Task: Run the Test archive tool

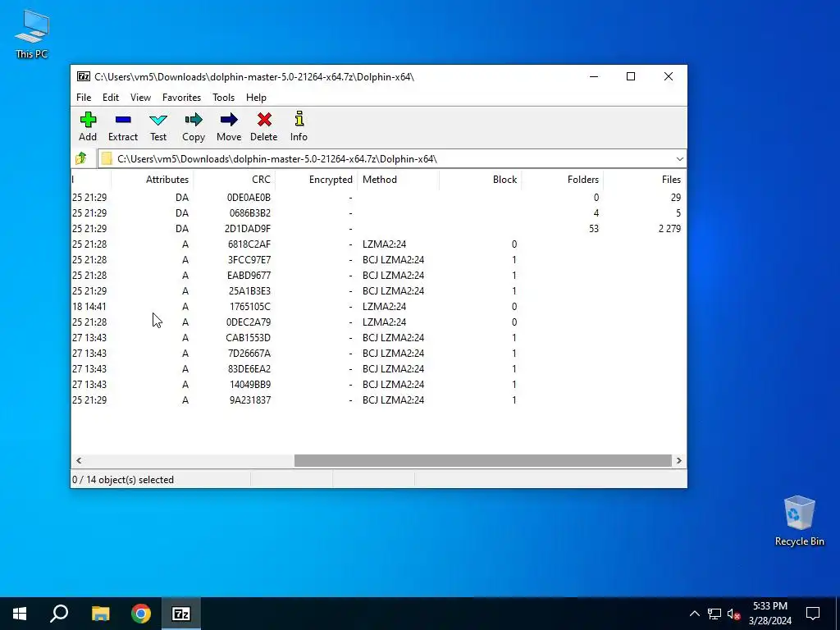Action: pos(158,127)
